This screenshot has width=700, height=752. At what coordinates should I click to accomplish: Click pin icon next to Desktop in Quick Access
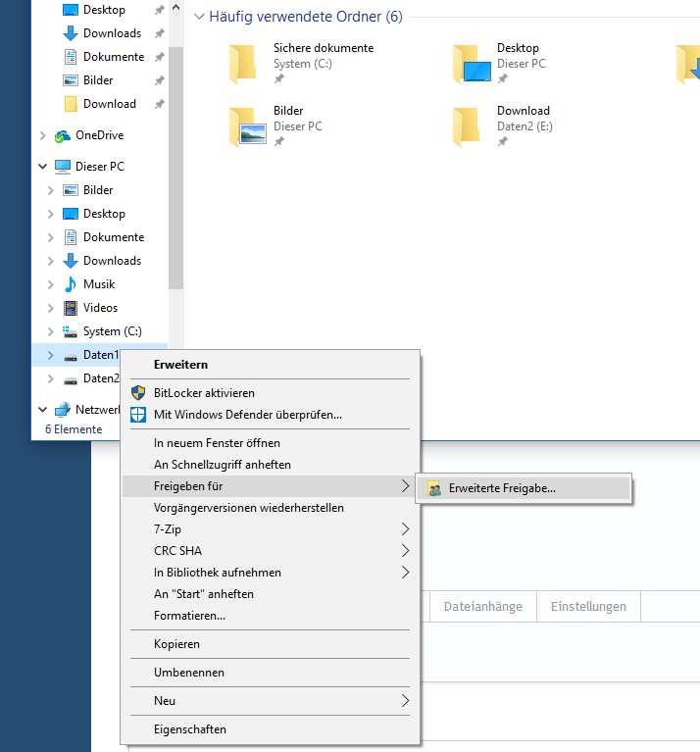click(x=159, y=10)
